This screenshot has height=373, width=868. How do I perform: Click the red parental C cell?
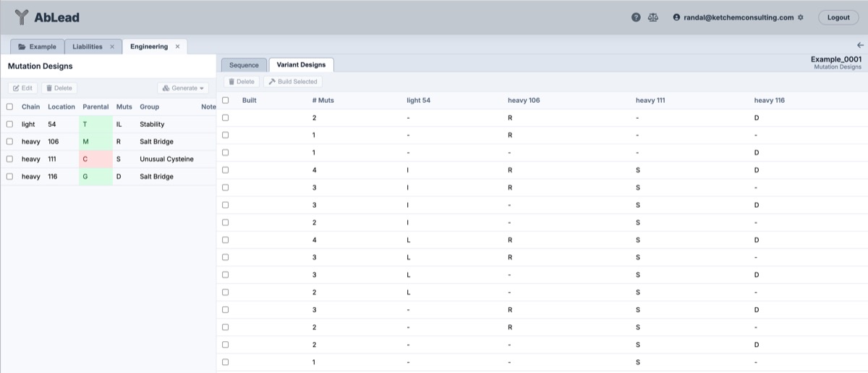click(x=95, y=159)
